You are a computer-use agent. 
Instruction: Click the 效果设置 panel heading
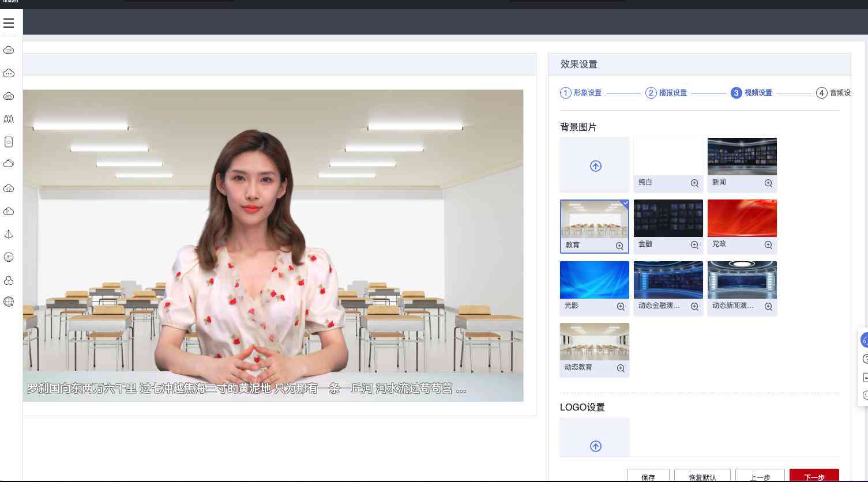coord(579,65)
